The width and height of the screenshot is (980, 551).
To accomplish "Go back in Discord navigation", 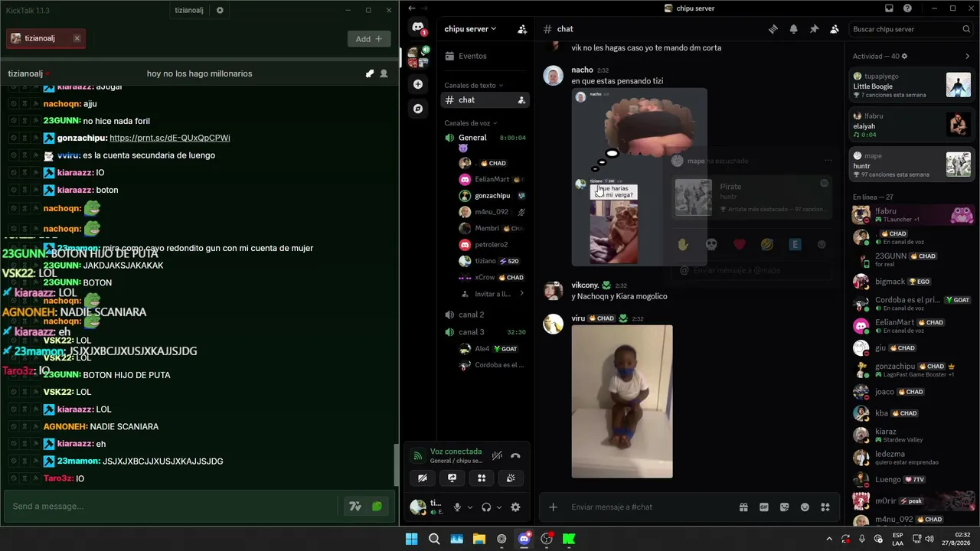I will pos(412,8).
